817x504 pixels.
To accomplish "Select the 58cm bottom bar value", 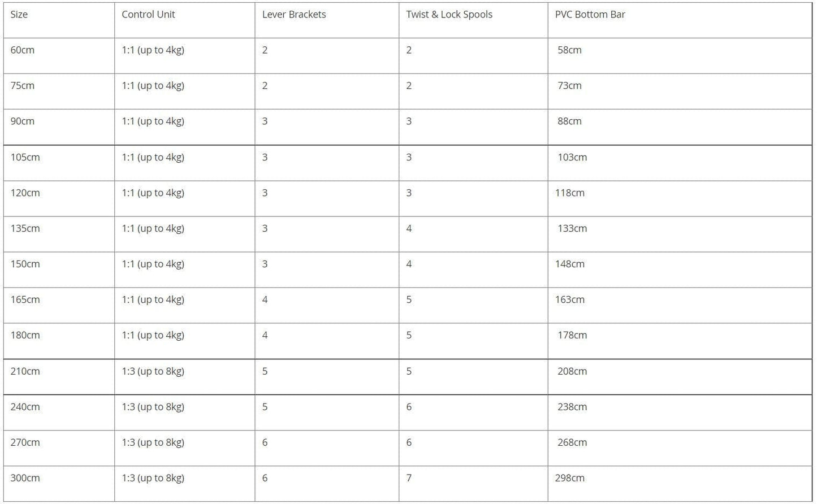I will point(569,50).
